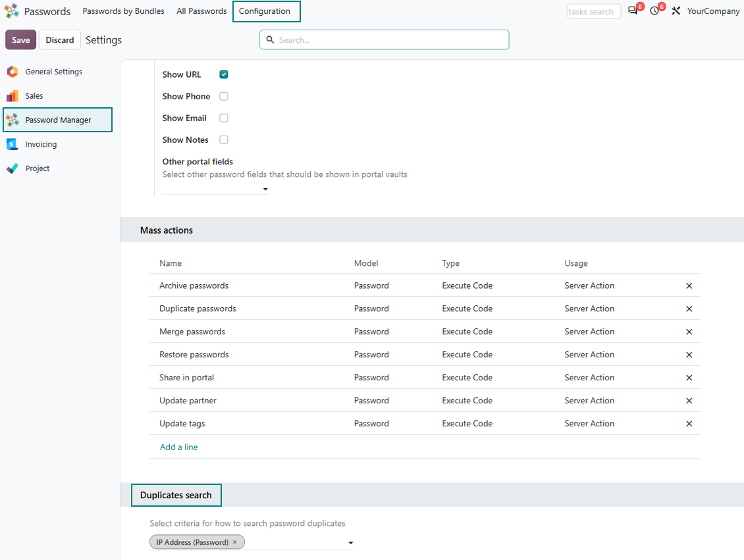Select Project in the sidebar
This screenshot has width=744, height=560.
(37, 168)
